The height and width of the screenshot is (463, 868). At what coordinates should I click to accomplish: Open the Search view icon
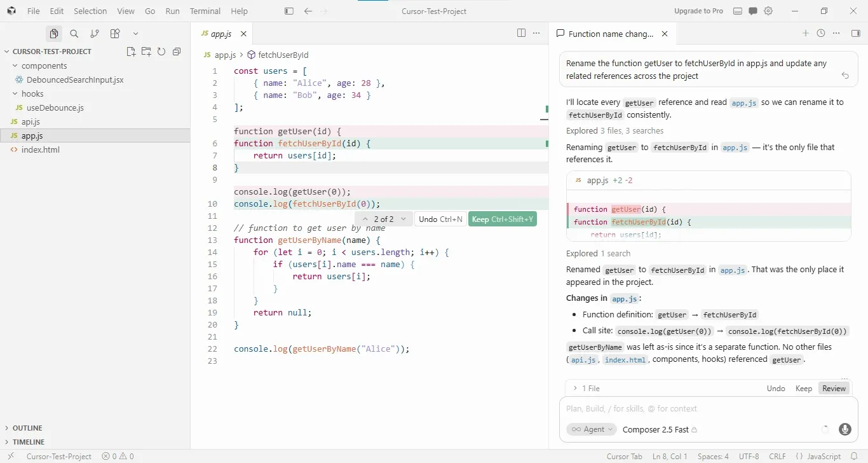pyautogui.click(x=74, y=34)
